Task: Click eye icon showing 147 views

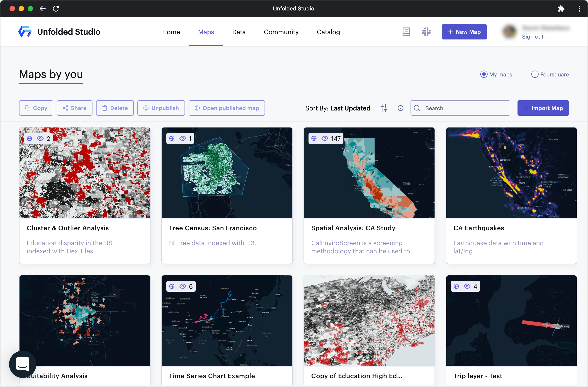Action: pyautogui.click(x=325, y=138)
